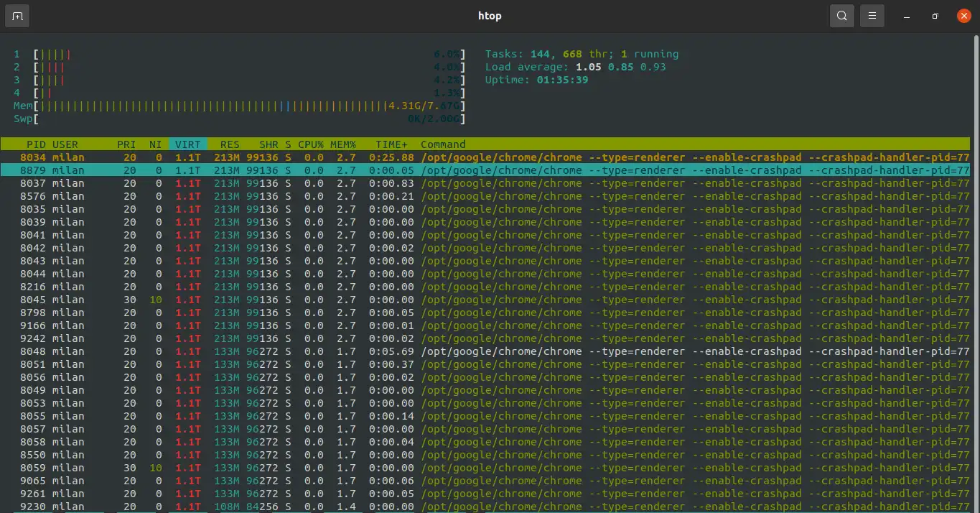Select the process row with PID 8034
This screenshot has width=980, height=513.
485,157
